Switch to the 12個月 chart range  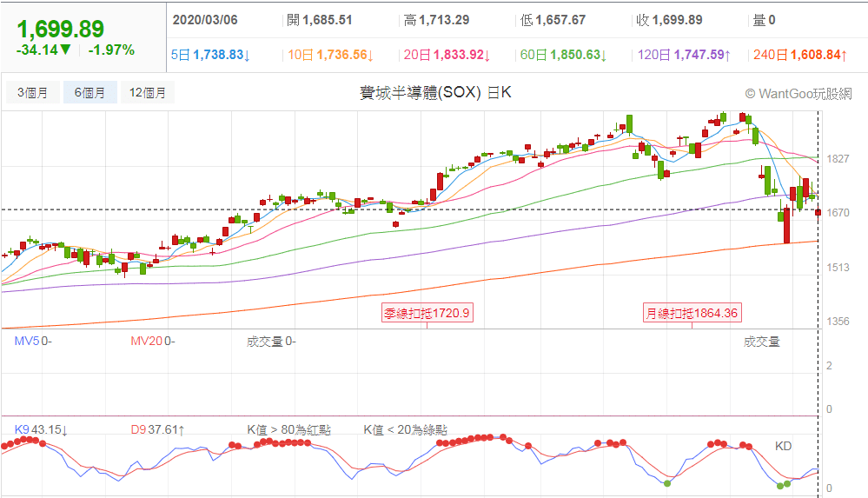(x=148, y=92)
